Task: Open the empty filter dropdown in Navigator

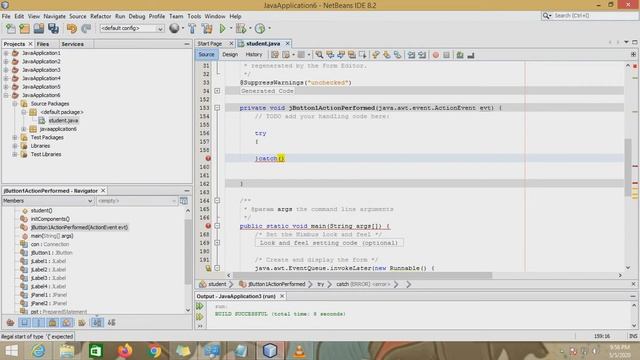Action: click(x=136, y=201)
